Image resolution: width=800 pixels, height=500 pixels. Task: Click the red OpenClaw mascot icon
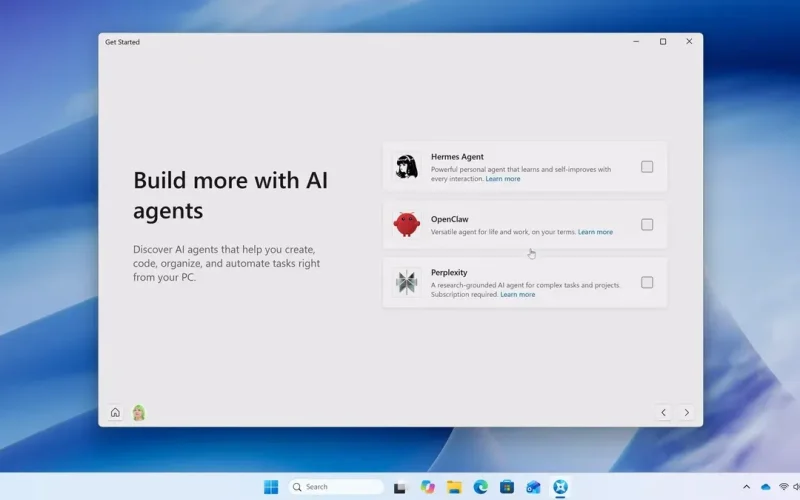[x=407, y=224]
